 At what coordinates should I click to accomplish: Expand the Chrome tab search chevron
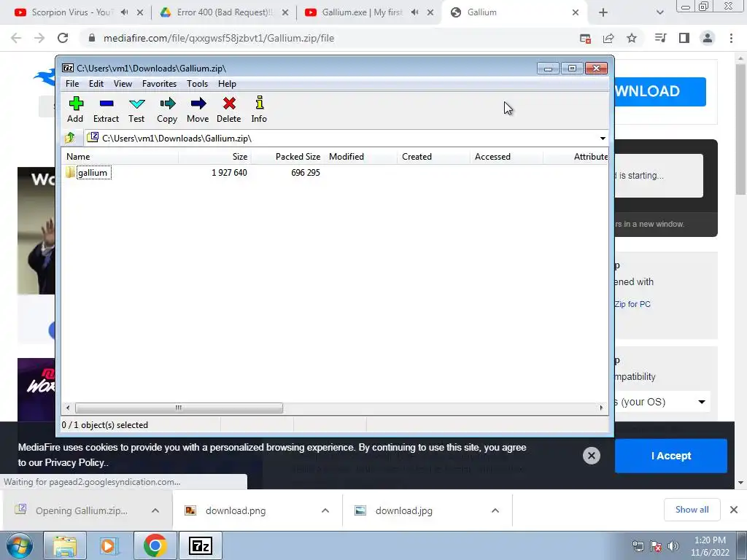coord(659,12)
